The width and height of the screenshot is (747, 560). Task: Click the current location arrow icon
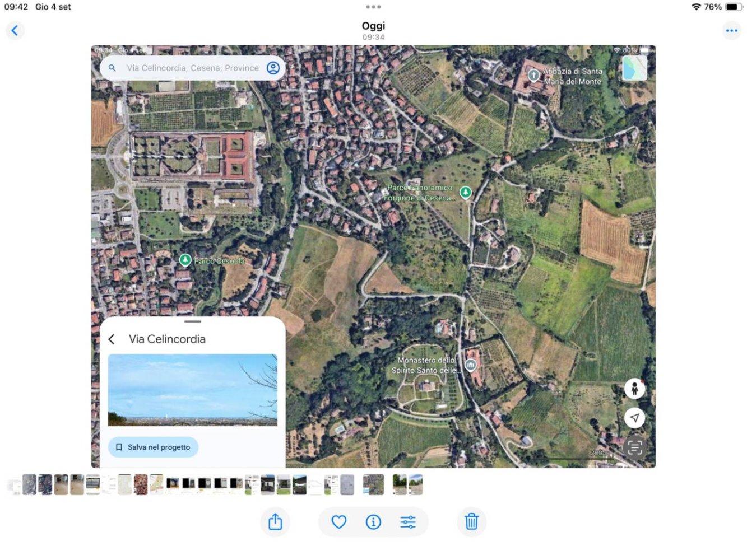[x=635, y=418]
